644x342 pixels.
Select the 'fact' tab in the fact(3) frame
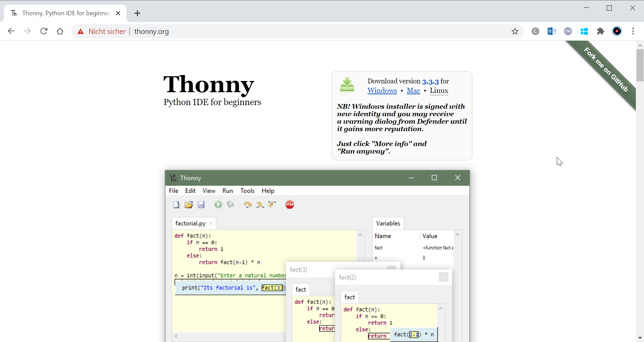pos(301,289)
